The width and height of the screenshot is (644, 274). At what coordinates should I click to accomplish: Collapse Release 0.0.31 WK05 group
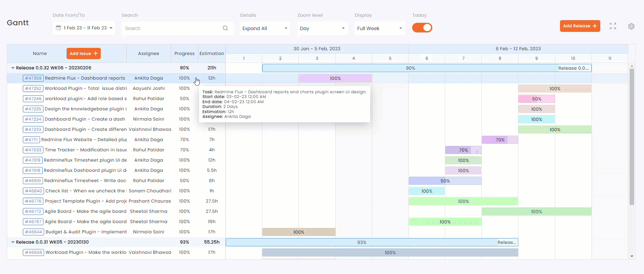(x=13, y=242)
